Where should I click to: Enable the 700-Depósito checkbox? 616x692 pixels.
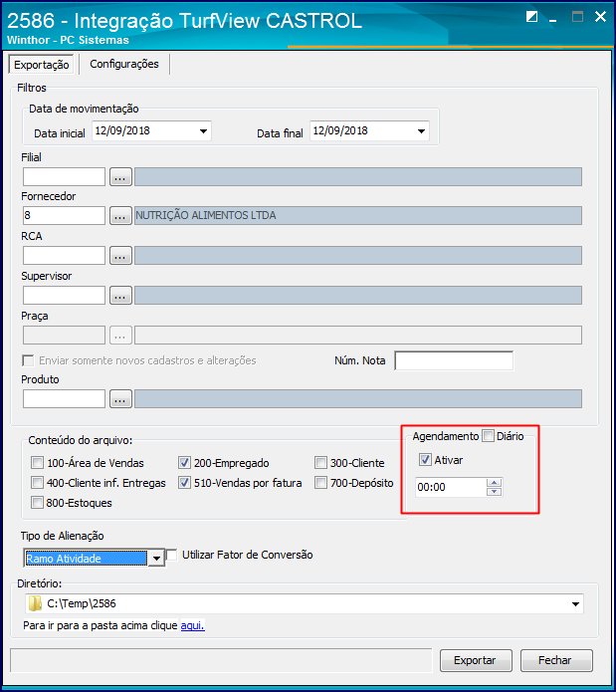[x=320, y=483]
